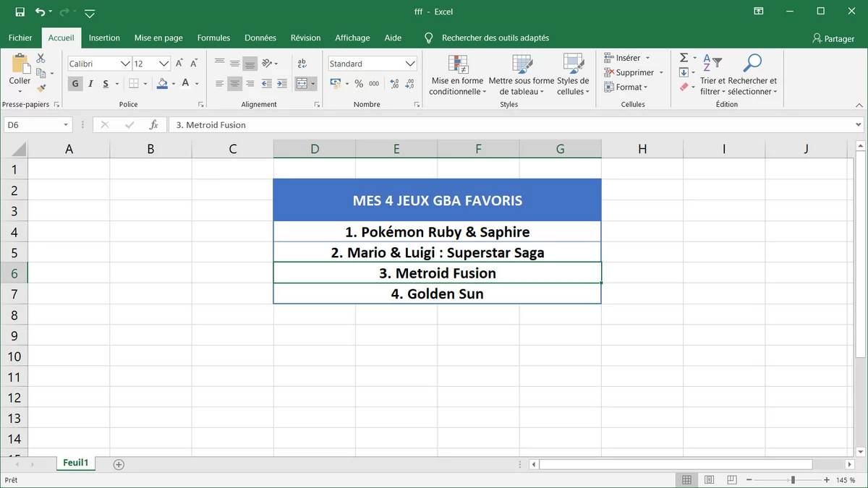Switch to Page Layout view in status bar
This screenshot has height=488, width=868.
[710, 480]
